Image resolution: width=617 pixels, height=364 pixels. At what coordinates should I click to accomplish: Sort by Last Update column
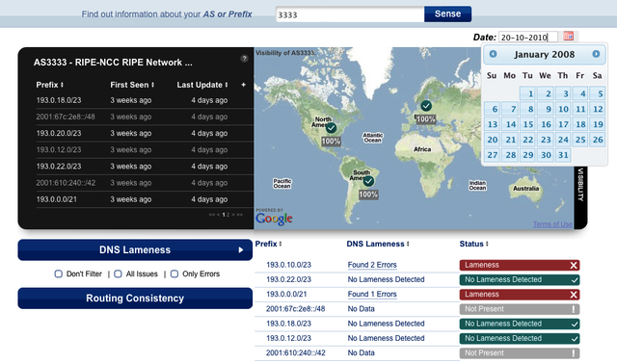point(202,85)
